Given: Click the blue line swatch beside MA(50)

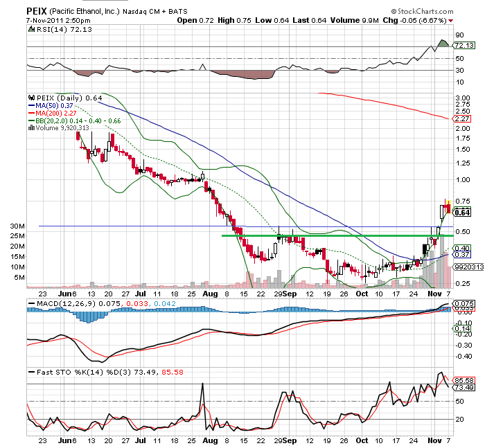Looking at the screenshot, I should point(31,105).
